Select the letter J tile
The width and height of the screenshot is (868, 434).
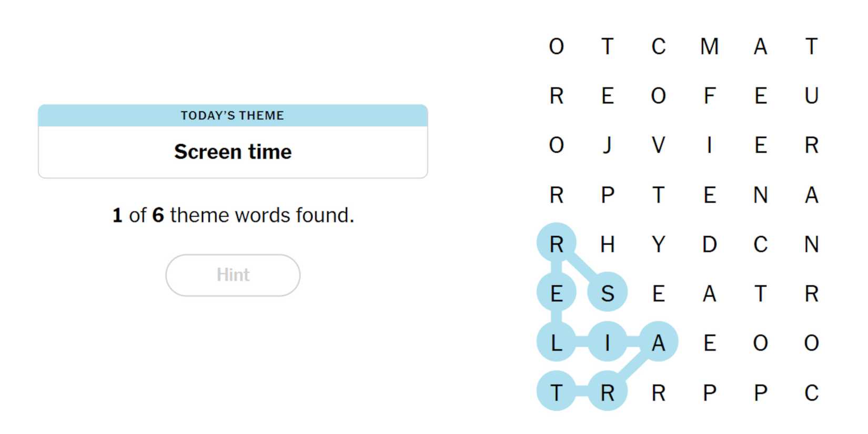(x=608, y=145)
